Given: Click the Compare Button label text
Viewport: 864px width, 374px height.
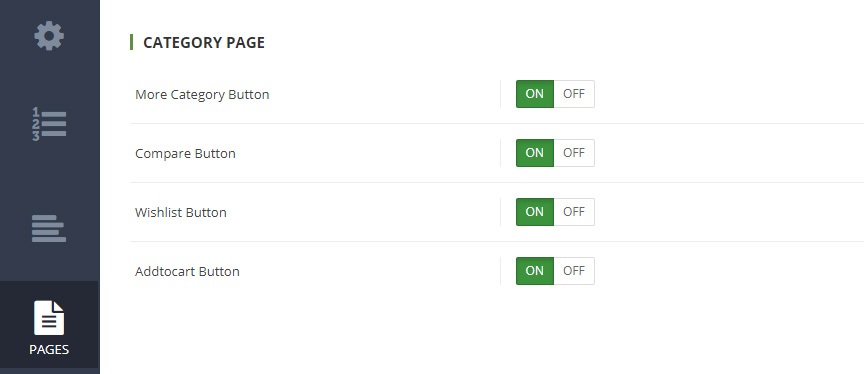Looking at the screenshot, I should 185,154.
